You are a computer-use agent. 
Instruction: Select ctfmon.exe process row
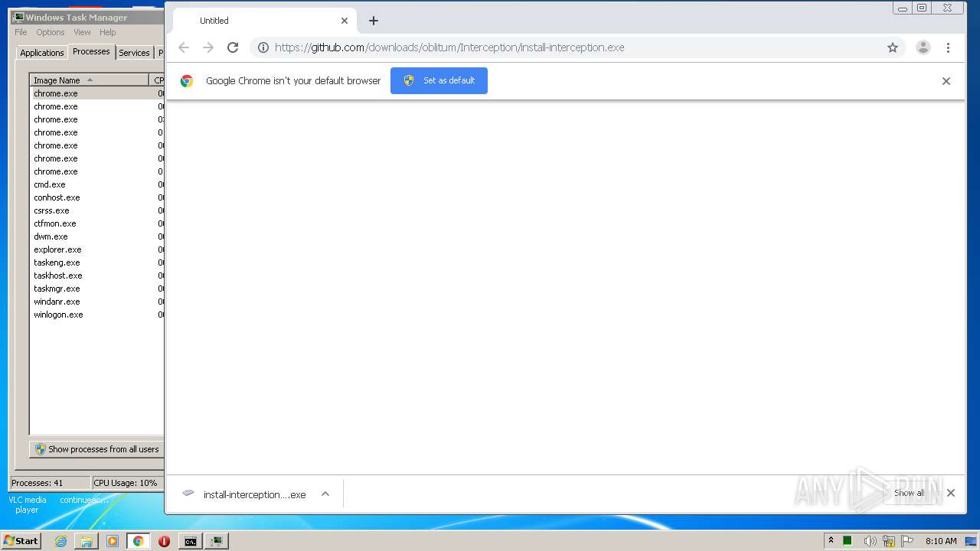[96, 223]
